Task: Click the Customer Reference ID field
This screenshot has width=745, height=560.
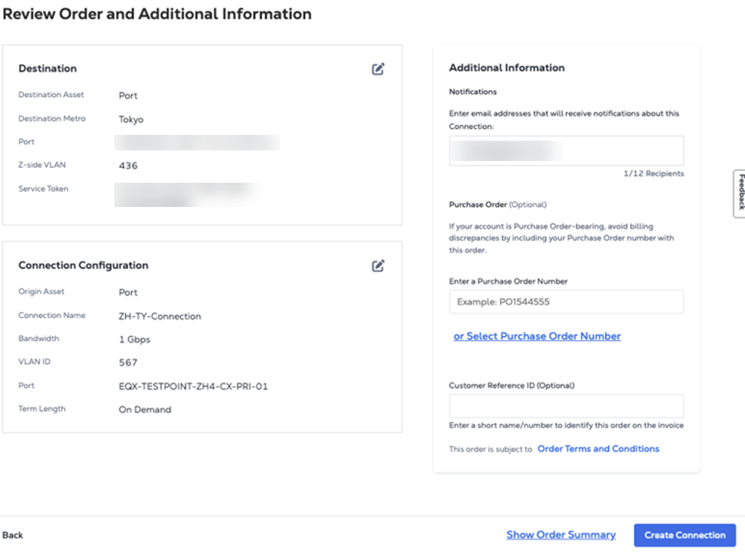Action: (x=566, y=406)
